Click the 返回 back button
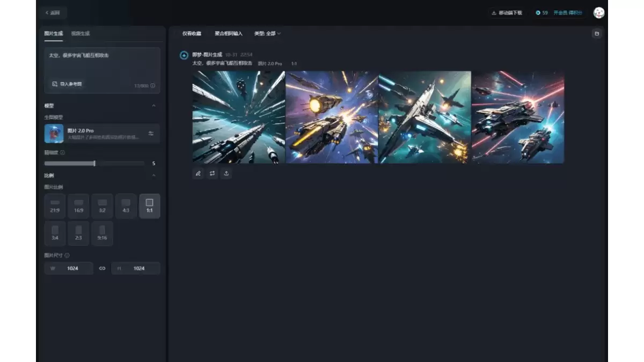This screenshot has height=362, width=644. tap(53, 12)
